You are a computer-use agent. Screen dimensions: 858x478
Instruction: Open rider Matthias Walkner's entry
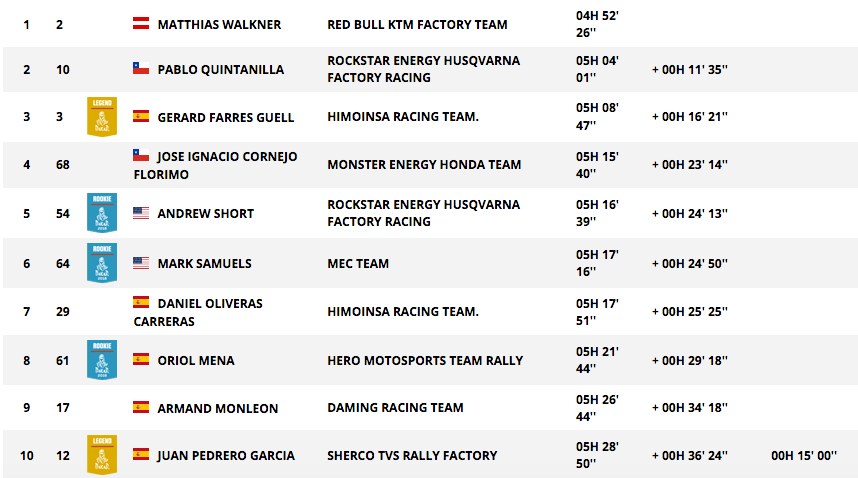tap(219, 25)
